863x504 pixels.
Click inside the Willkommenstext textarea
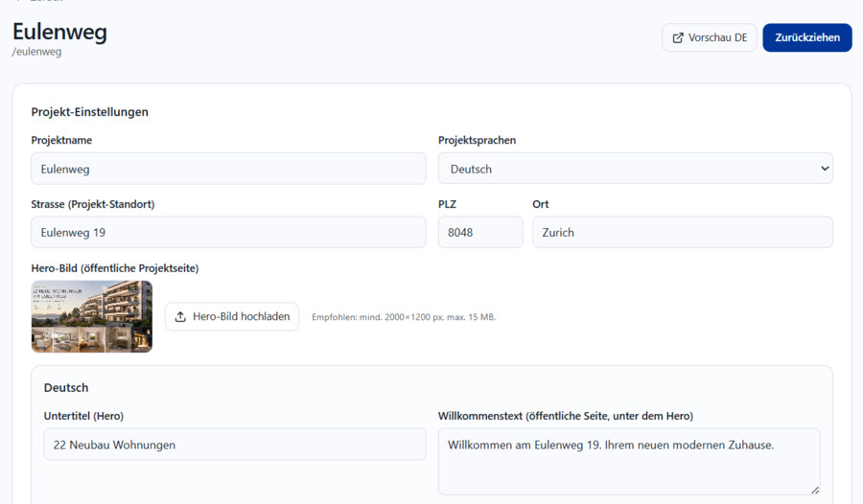(x=629, y=462)
